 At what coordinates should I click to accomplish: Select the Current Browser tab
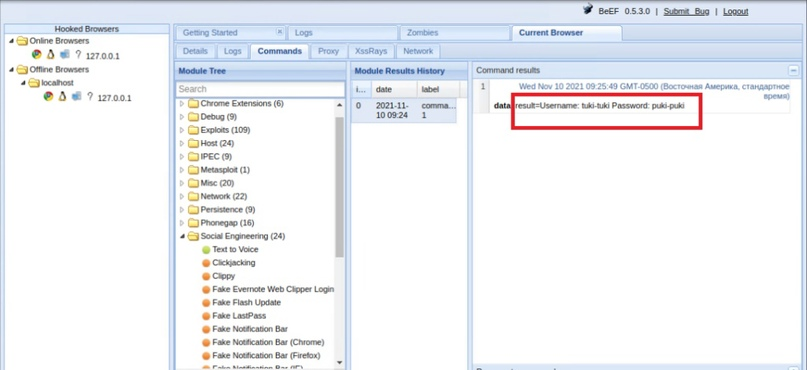click(x=567, y=32)
